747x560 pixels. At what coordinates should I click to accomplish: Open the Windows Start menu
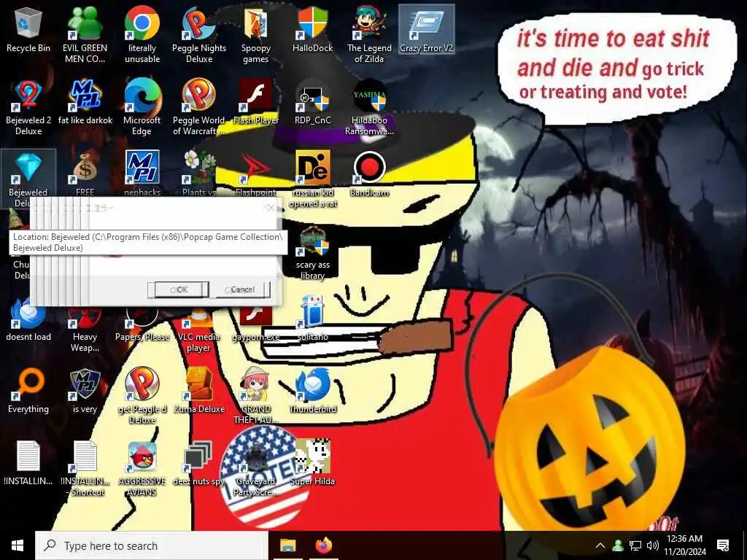[18, 545]
